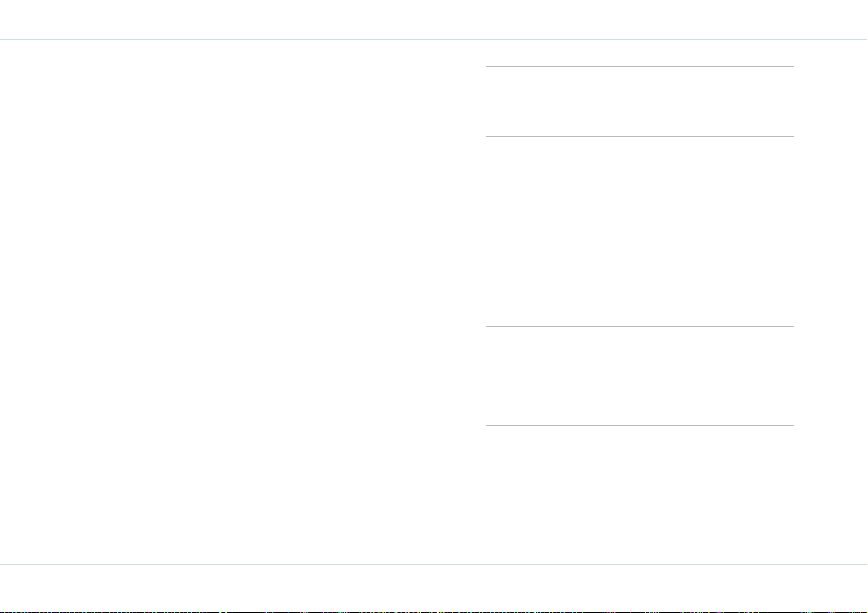This screenshot has width=868, height=613.
Task: Click the blank left content area
Action: click(x=232, y=302)
